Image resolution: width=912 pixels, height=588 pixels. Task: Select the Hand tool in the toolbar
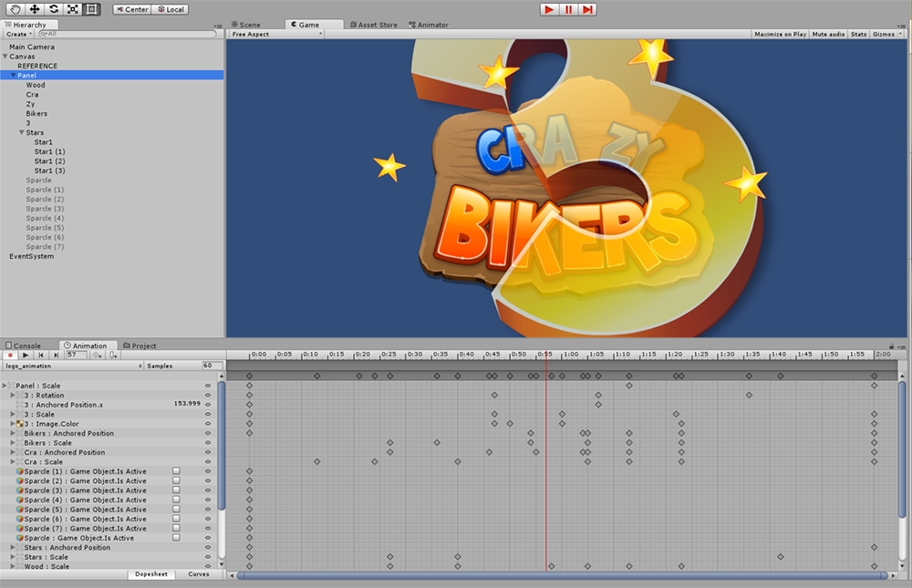(x=16, y=9)
